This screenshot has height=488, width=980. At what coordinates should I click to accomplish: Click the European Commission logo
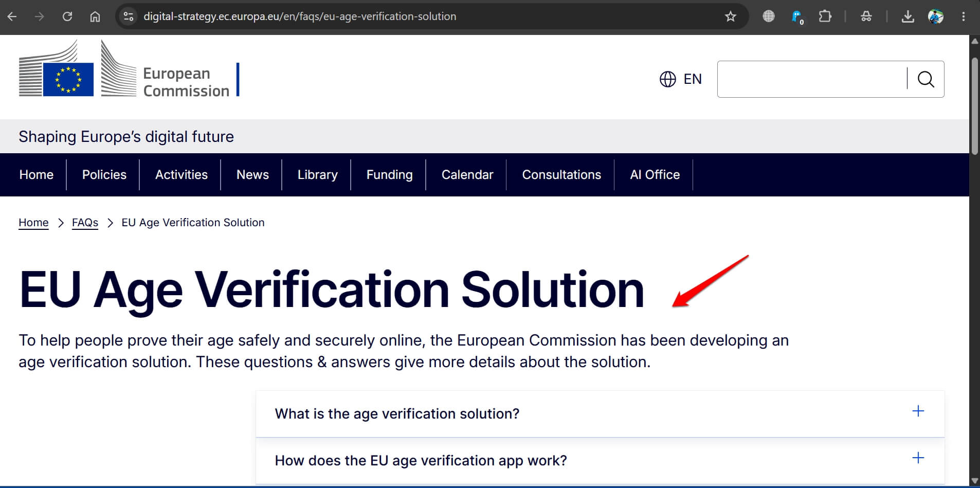point(129,68)
